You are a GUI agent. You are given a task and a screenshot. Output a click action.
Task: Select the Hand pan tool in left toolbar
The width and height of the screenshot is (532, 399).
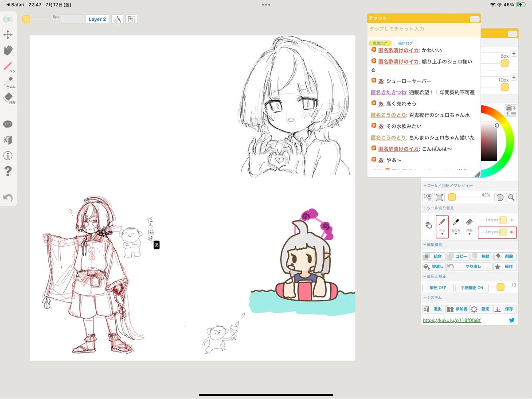click(x=8, y=50)
